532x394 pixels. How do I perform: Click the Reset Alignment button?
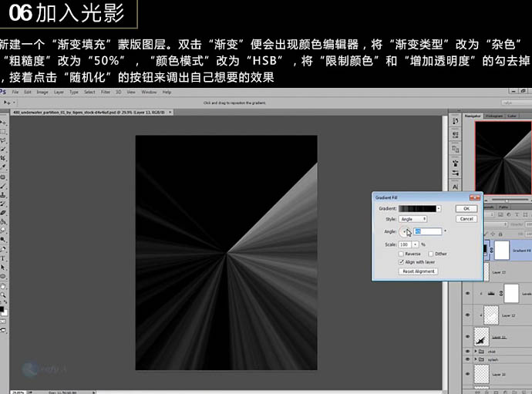click(x=418, y=271)
